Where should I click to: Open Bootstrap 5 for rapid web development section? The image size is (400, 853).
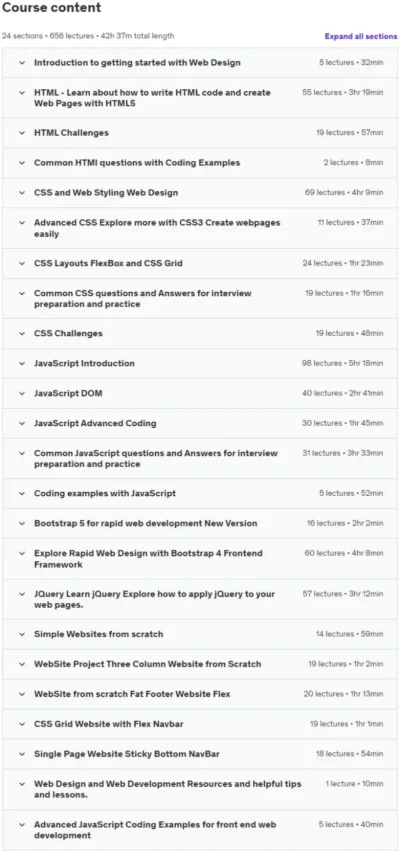(x=200, y=523)
